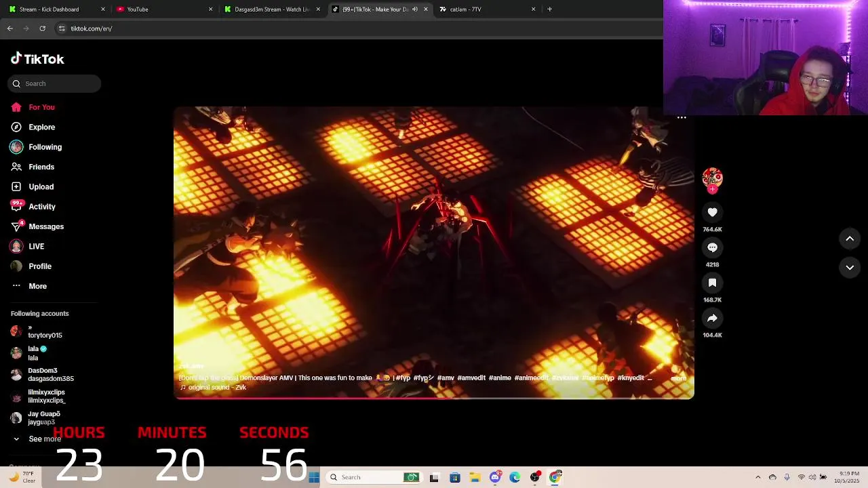The width and height of the screenshot is (868, 488).
Task: Click the #anime hashtag in caption
Action: [x=500, y=378]
